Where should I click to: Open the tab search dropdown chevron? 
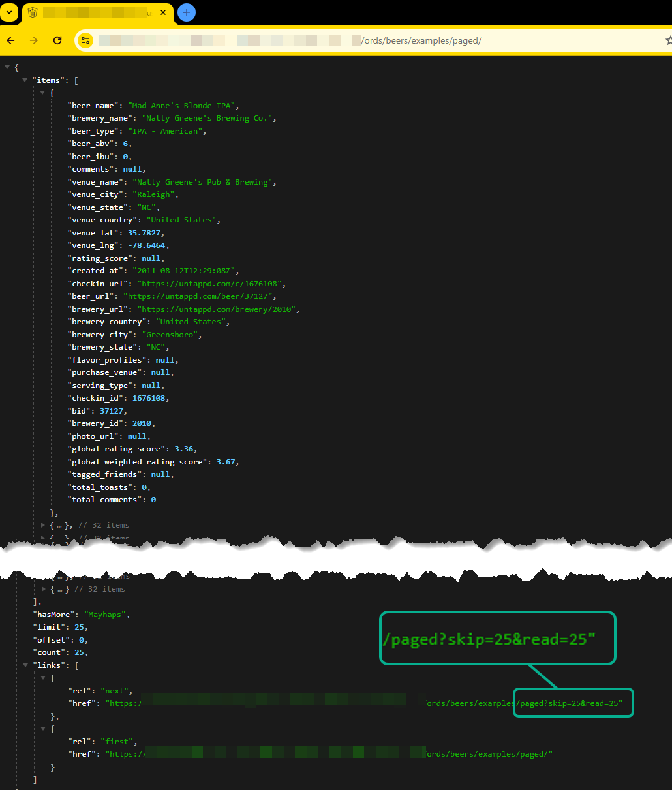(9, 12)
